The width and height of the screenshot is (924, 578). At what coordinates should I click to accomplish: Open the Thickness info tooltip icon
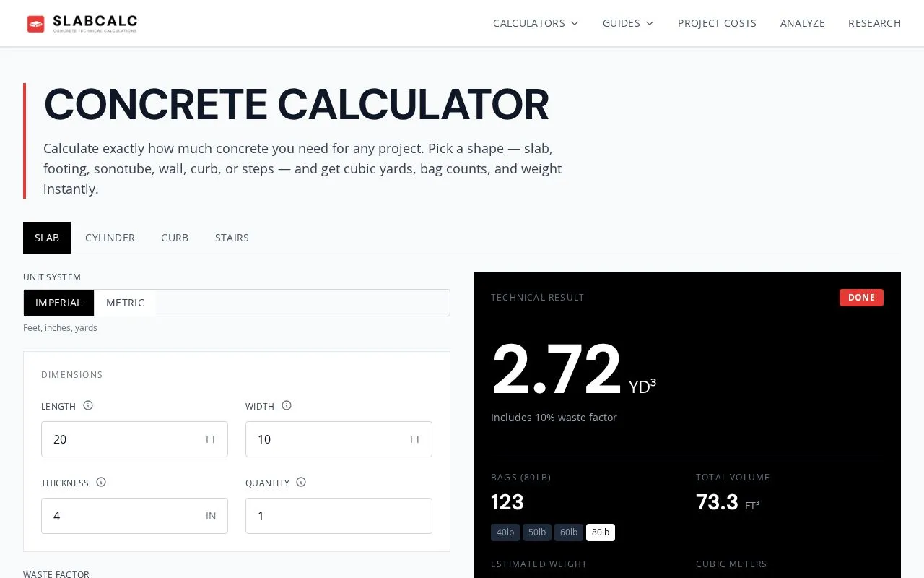point(101,482)
